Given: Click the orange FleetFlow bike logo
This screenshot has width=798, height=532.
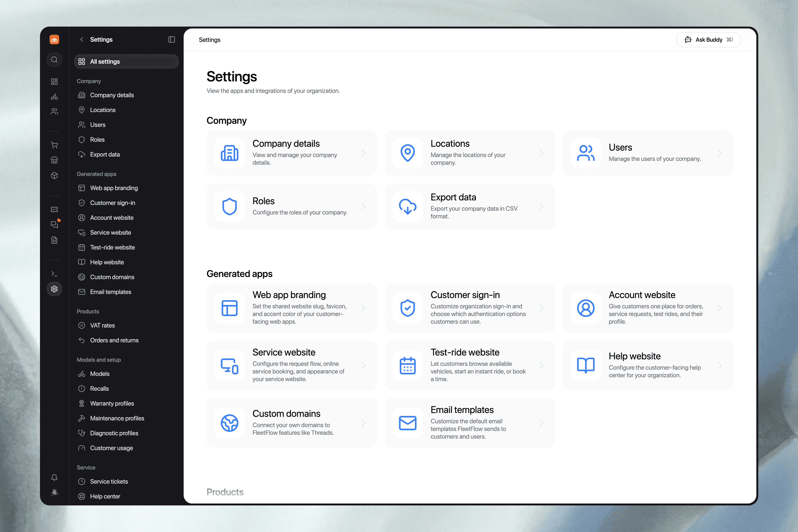Looking at the screenshot, I should tap(54, 40).
